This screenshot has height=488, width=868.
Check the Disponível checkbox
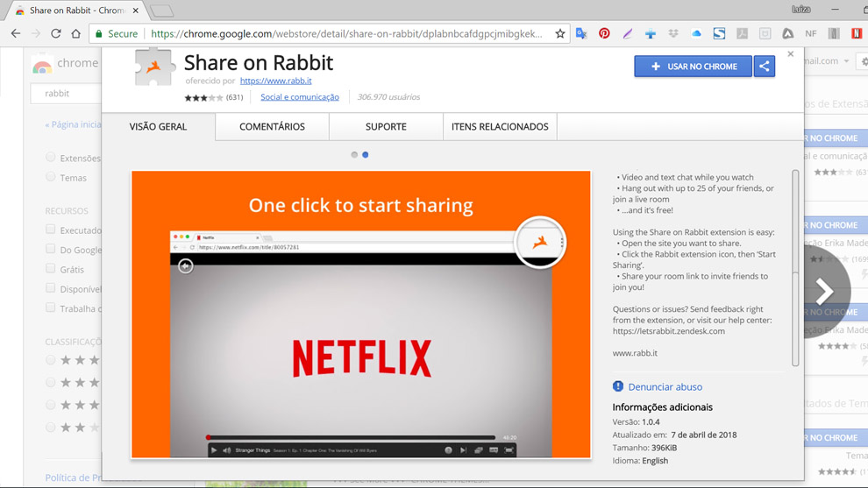click(x=50, y=287)
